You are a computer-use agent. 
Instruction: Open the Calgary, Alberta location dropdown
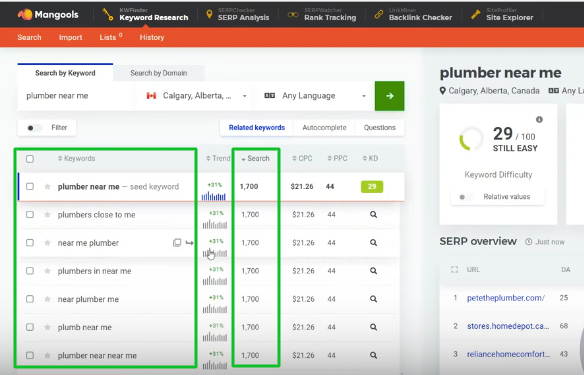pyautogui.click(x=196, y=96)
